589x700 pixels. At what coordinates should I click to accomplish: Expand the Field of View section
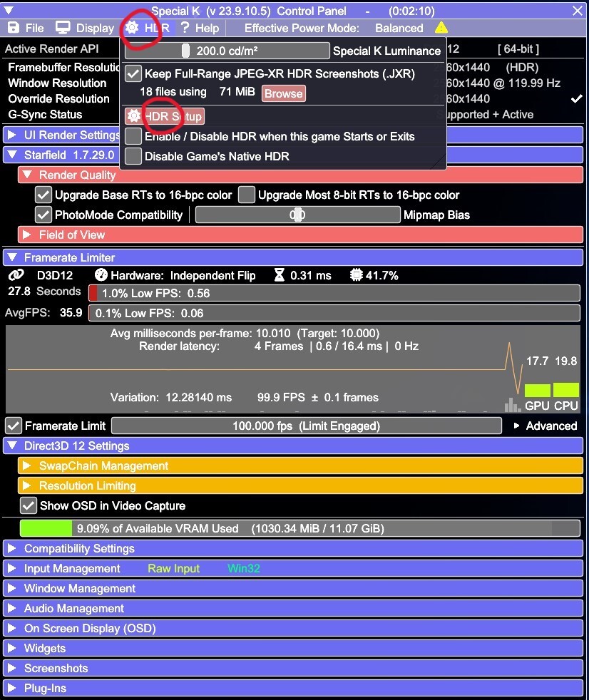(x=300, y=235)
